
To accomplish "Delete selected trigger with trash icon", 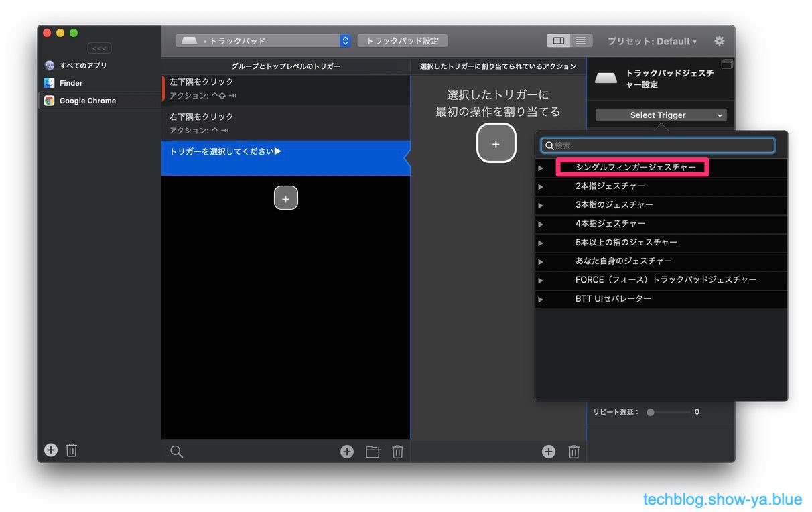I will click(x=397, y=452).
